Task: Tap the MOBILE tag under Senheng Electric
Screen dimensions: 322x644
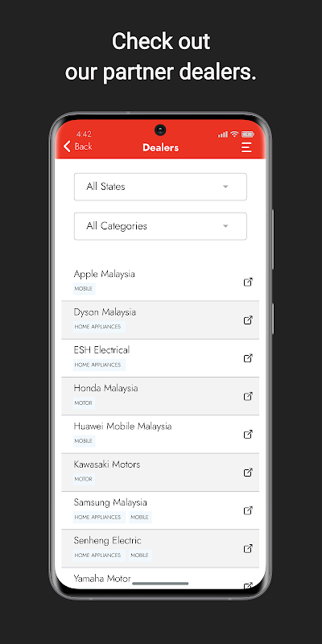Action: (139, 555)
